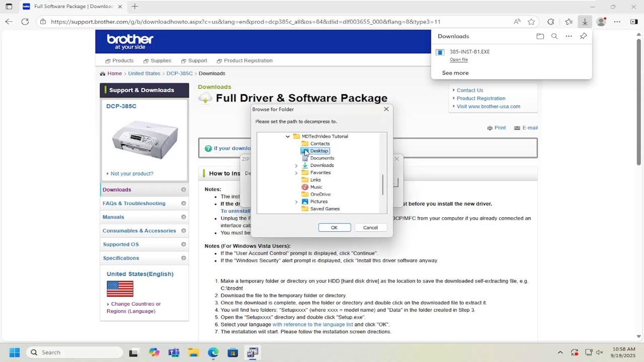Toggle the Downloads toolbar icon

coord(585,22)
